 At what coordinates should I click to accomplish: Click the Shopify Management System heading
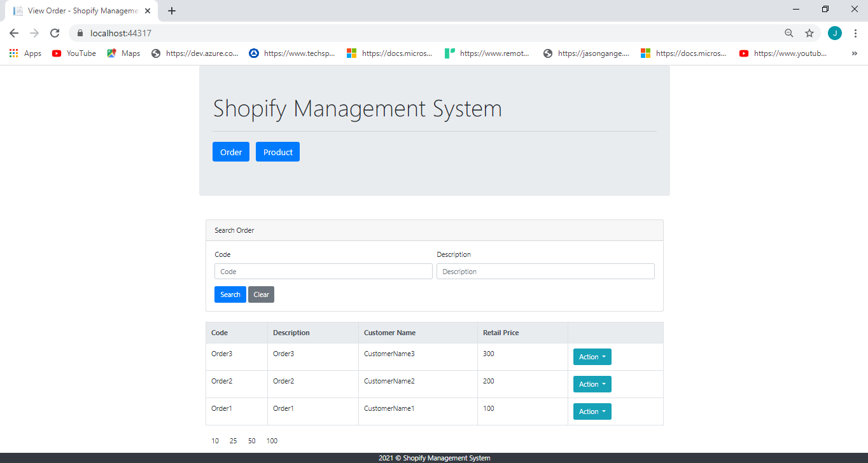click(358, 108)
